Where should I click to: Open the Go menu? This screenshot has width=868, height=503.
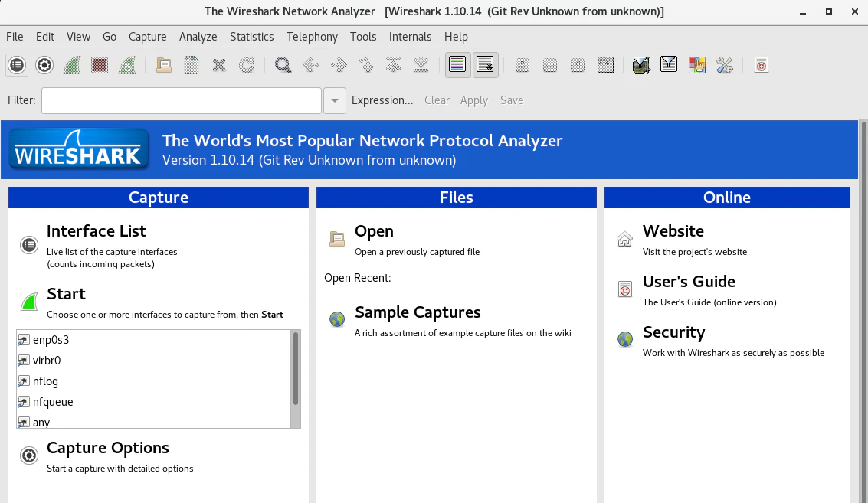(x=110, y=37)
